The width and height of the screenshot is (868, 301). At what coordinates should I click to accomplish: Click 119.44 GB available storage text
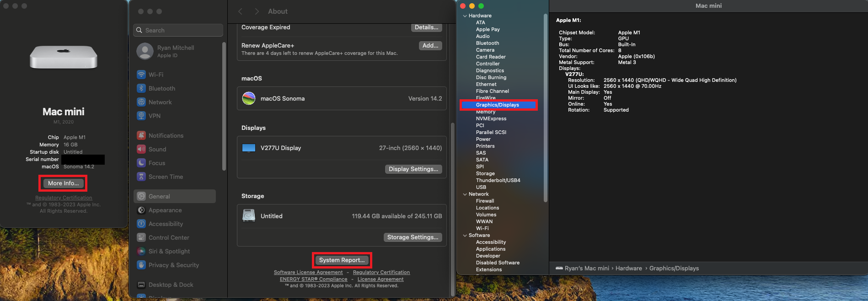click(396, 216)
